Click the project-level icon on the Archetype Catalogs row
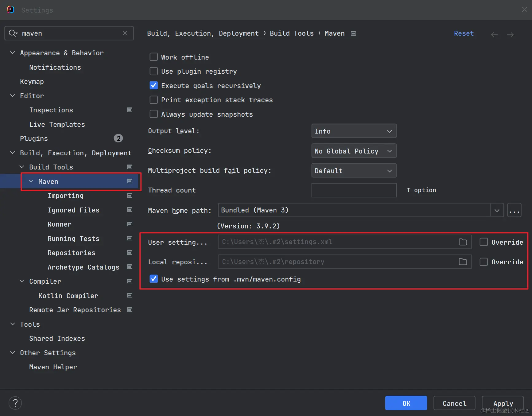 tap(130, 267)
